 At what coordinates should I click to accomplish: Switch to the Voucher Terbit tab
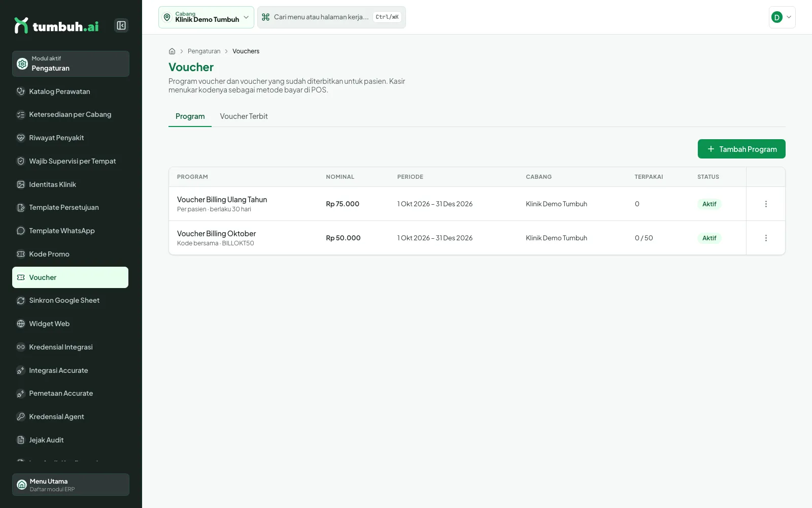pos(244,116)
